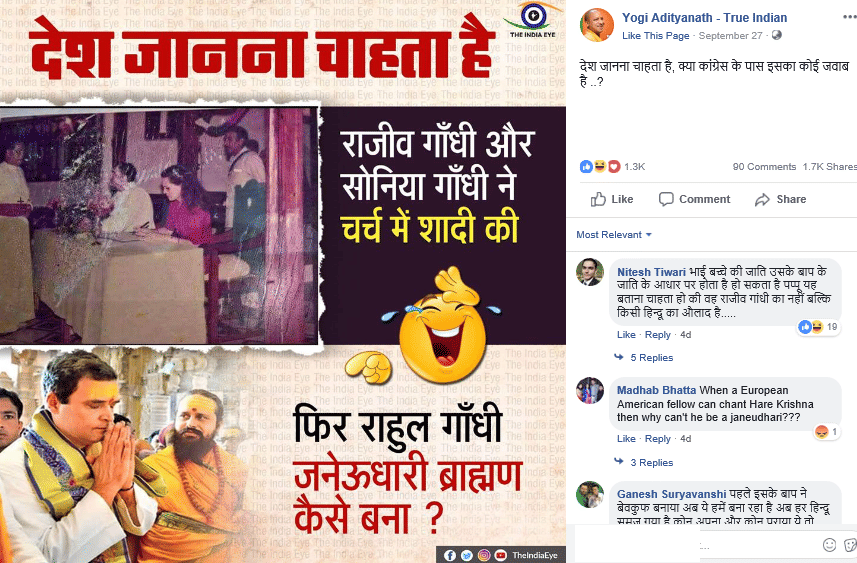Open post options via the three-dots icon
Viewport: 857px width, 563px height.
850,17
